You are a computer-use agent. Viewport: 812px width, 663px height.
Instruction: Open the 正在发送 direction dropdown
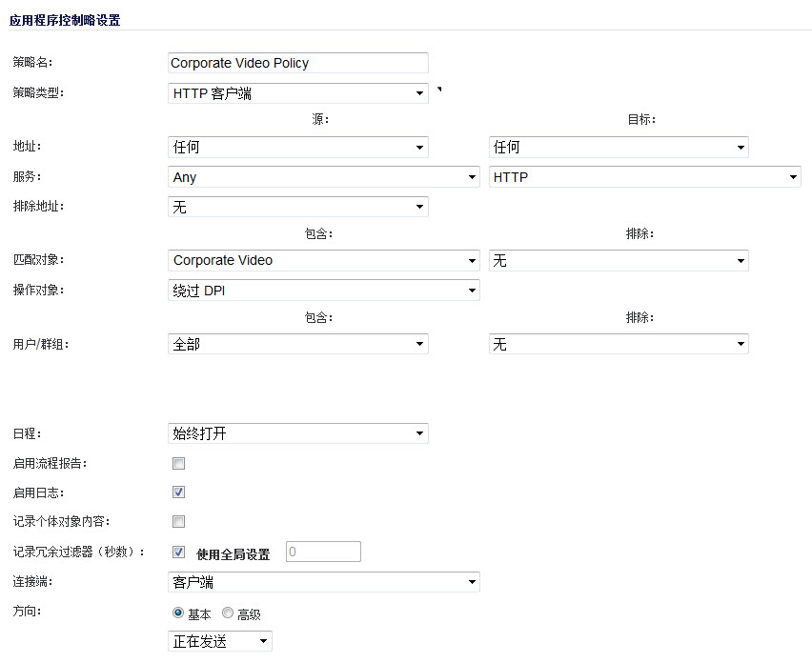click(x=219, y=641)
